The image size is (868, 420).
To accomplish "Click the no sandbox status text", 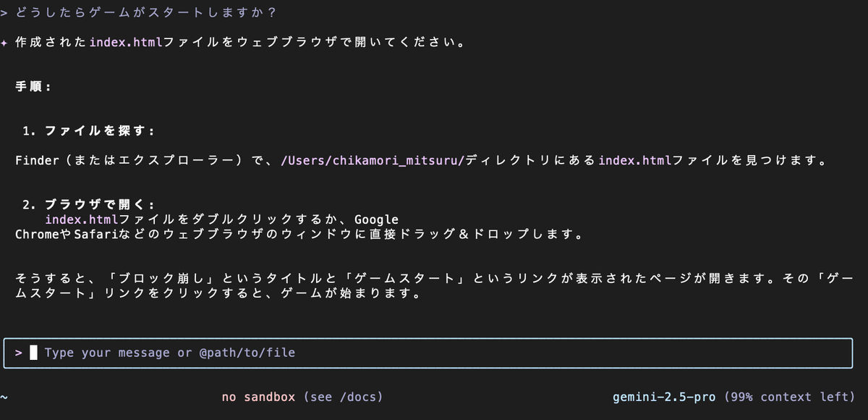I will tap(259, 398).
